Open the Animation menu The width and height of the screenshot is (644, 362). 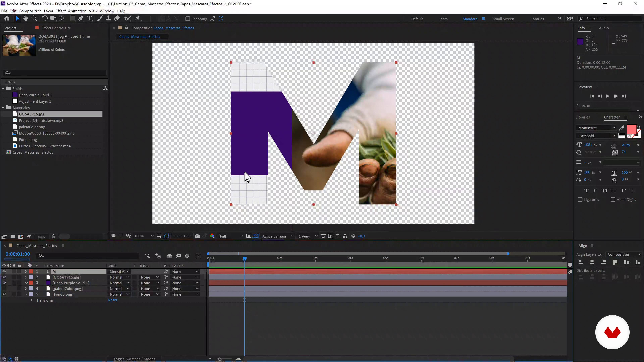tap(77, 11)
